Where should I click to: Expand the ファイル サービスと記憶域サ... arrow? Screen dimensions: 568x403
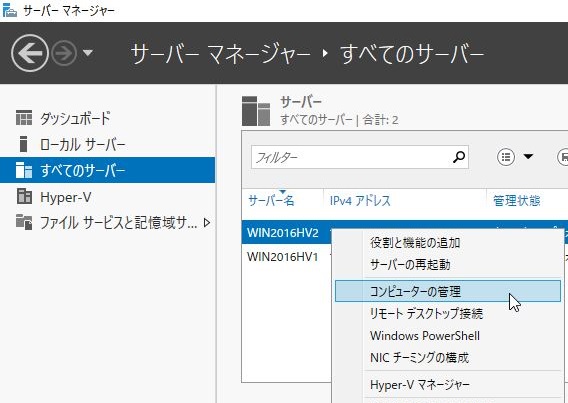(207, 222)
